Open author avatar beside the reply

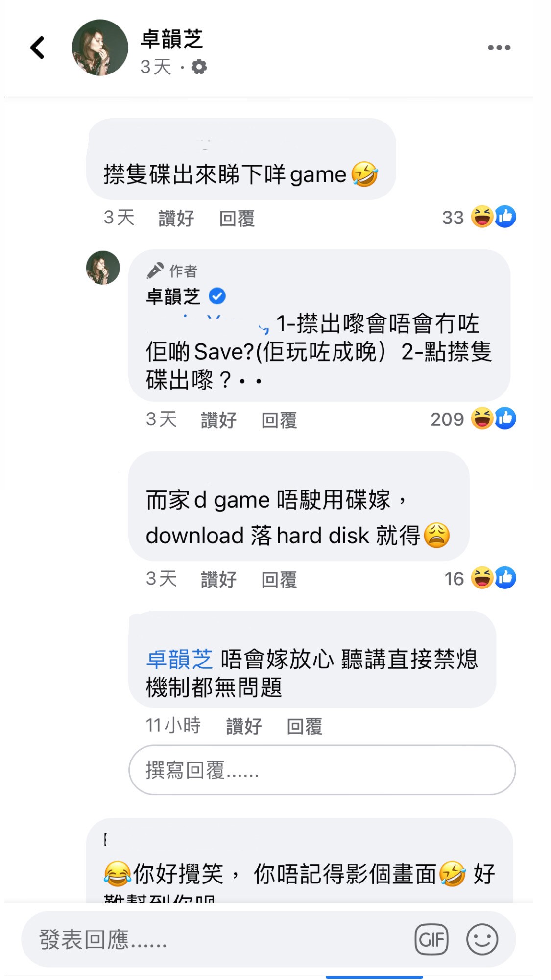103,268
